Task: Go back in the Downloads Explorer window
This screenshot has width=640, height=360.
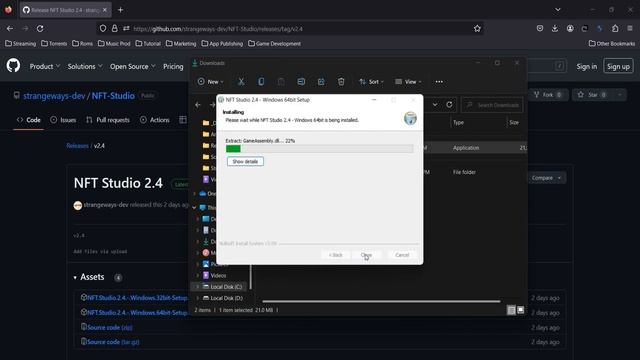Action: coord(198,105)
